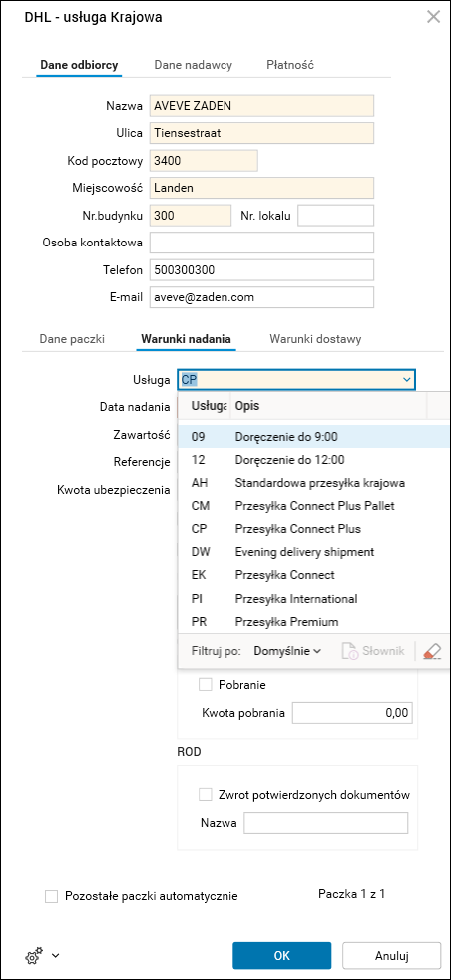Switch to Dane nadawcy tab

(194, 65)
